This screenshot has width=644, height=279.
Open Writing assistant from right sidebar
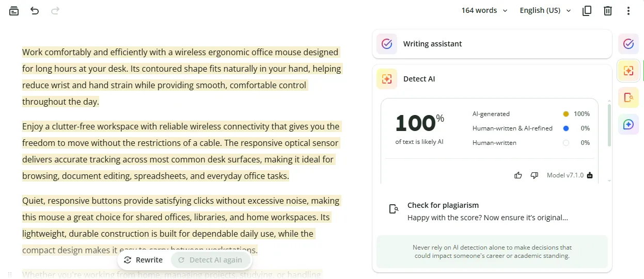tap(629, 44)
